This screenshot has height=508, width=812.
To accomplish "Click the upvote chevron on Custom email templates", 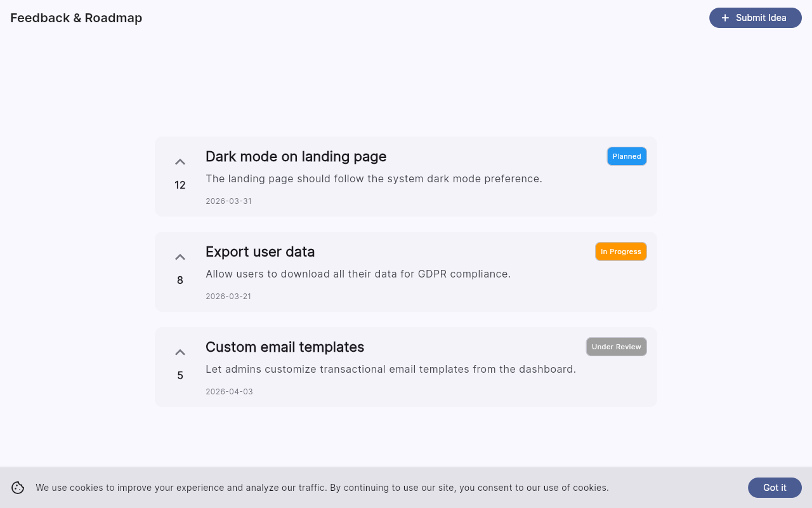I will [180, 352].
